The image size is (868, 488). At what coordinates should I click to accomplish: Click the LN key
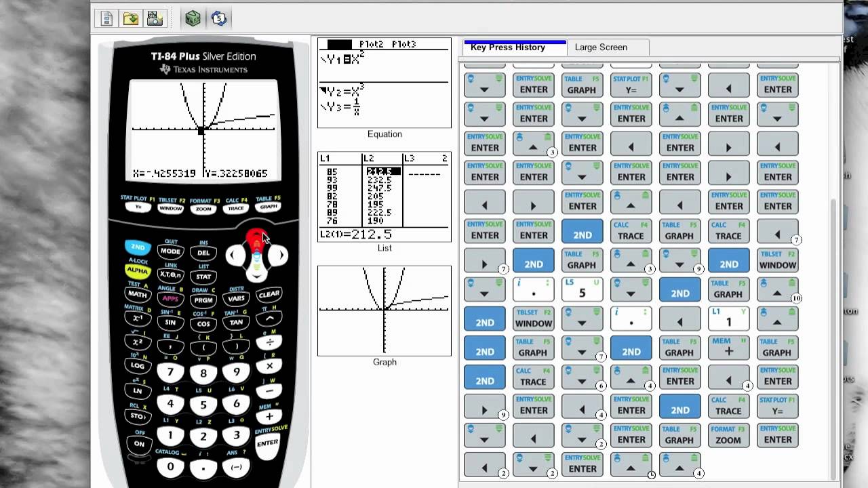coord(138,391)
